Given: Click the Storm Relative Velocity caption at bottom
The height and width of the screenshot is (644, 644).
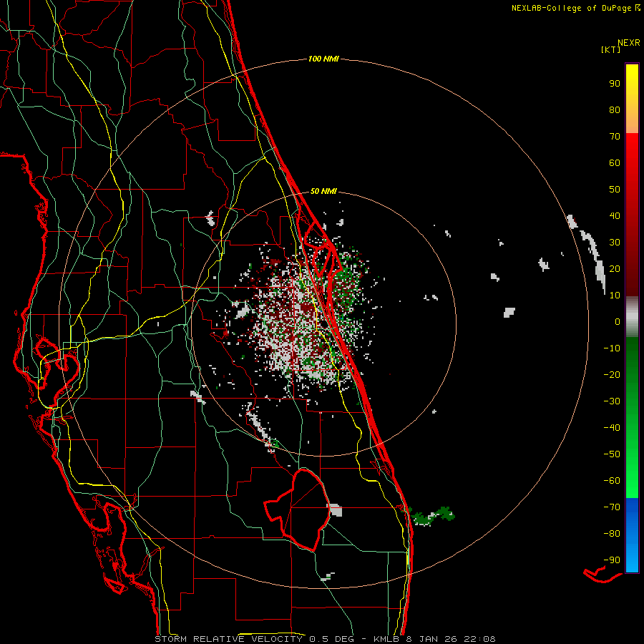Looking at the screenshot, I should click(x=325, y=639).
